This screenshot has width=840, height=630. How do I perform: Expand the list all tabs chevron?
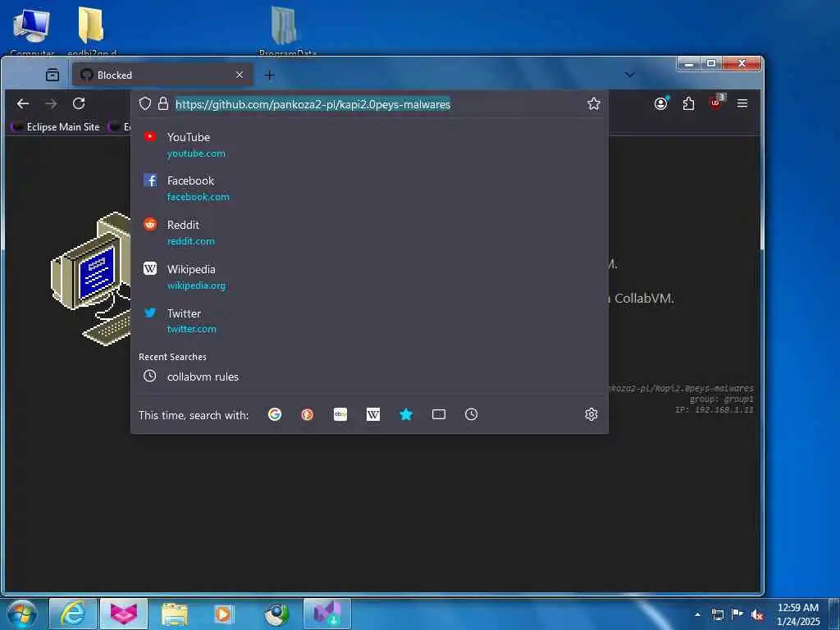point(630,75)
